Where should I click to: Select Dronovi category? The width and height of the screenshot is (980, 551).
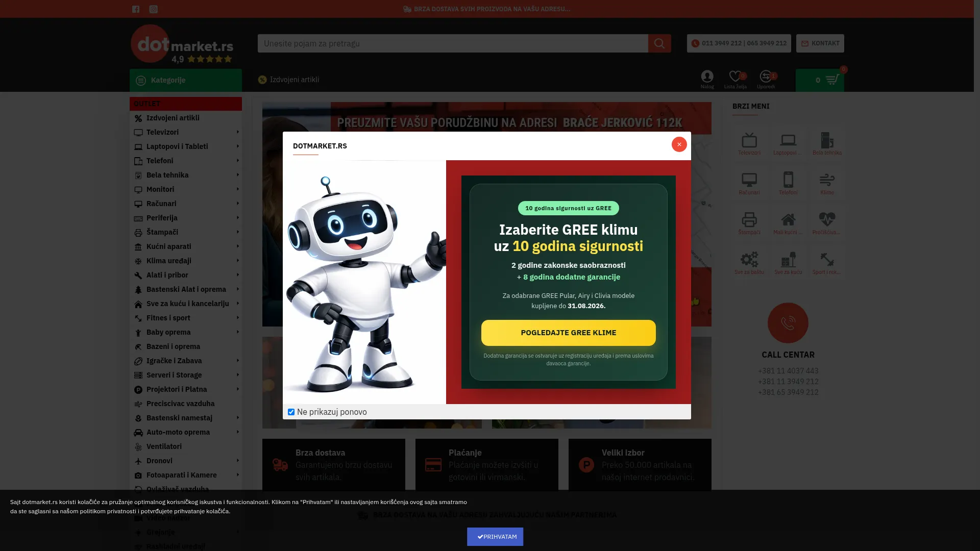[186, 461]
